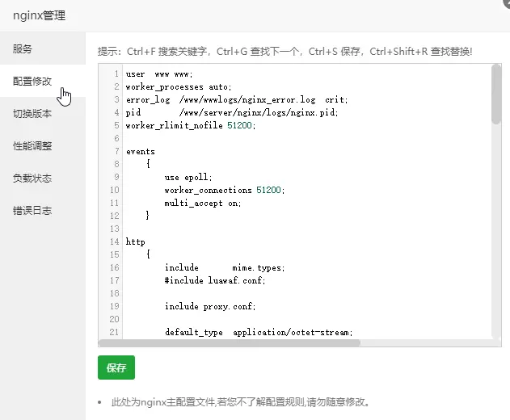510x420 pixels.
Task: Click line number 20 in gutter
Action: 114,319
